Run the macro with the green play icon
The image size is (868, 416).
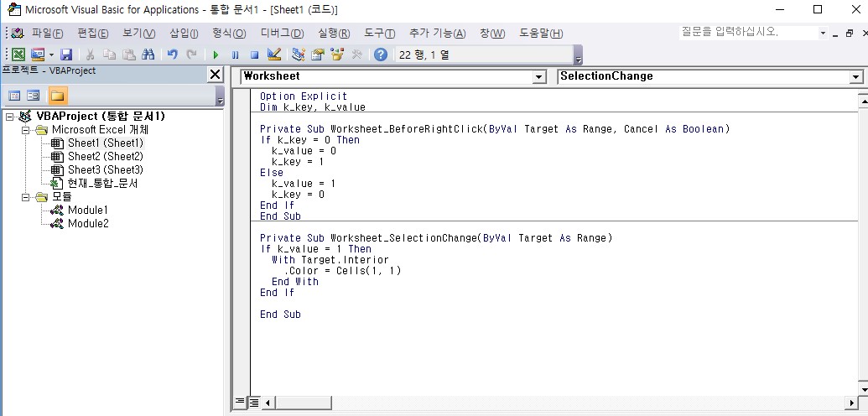click(x=216, y=55)
